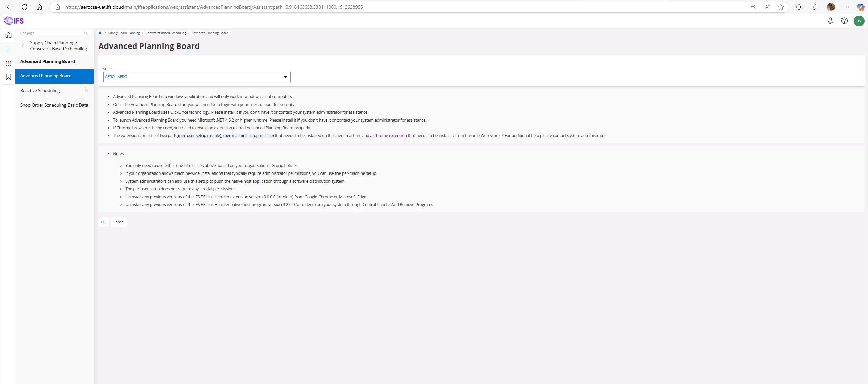Image resolution: width=868 pixels, height=384 pixels.
Task: Select Advanced Planning Board in the navigator
Action: (54, 76)
